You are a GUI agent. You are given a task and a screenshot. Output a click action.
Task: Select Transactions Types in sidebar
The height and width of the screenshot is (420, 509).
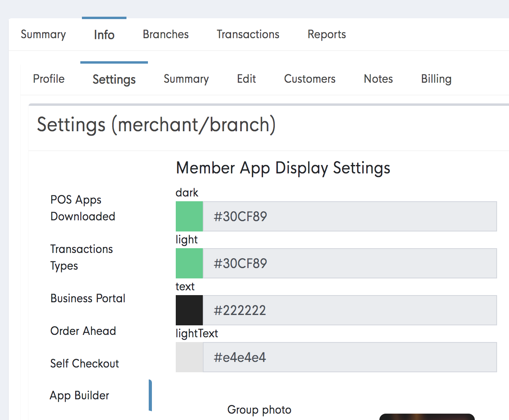tap(82, 257)
